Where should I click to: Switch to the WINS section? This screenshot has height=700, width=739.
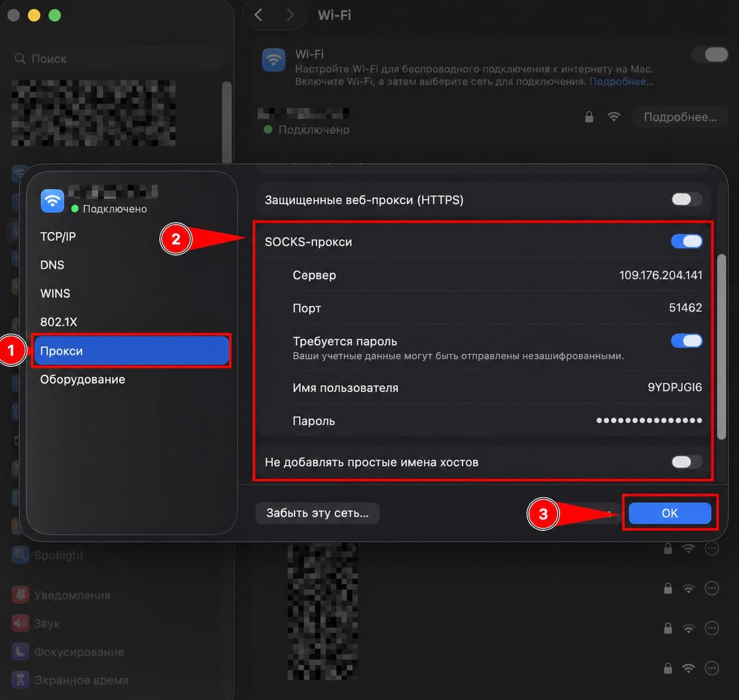[55, 294]
